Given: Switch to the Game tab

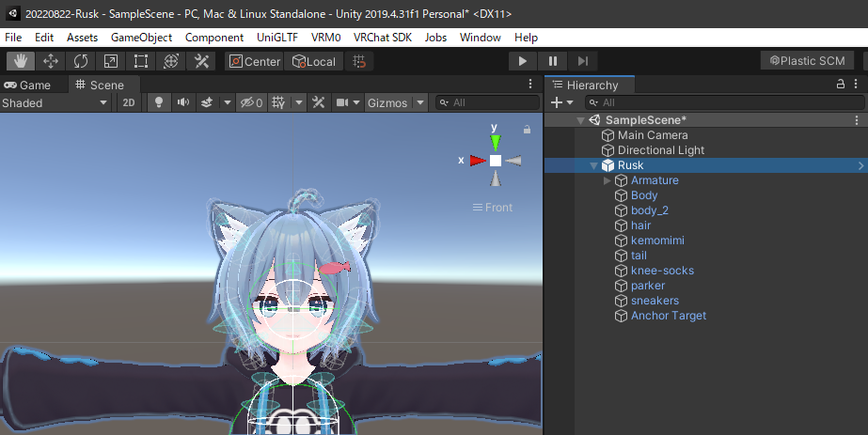Looking at the screenshot, I should [27, 85].
